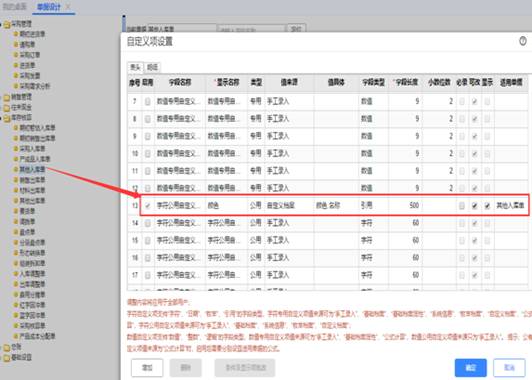Click the help question-mark icon in dialog

click(x=522, y=41)
